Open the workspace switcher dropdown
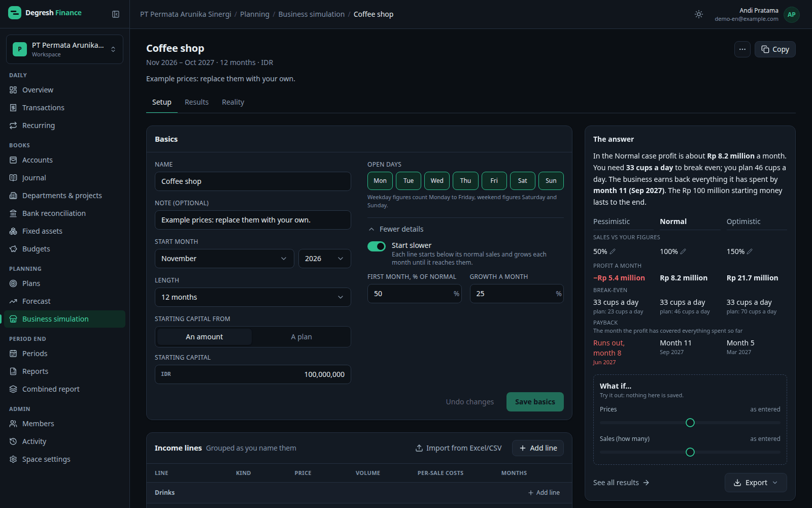 click(x=64, y=49)
